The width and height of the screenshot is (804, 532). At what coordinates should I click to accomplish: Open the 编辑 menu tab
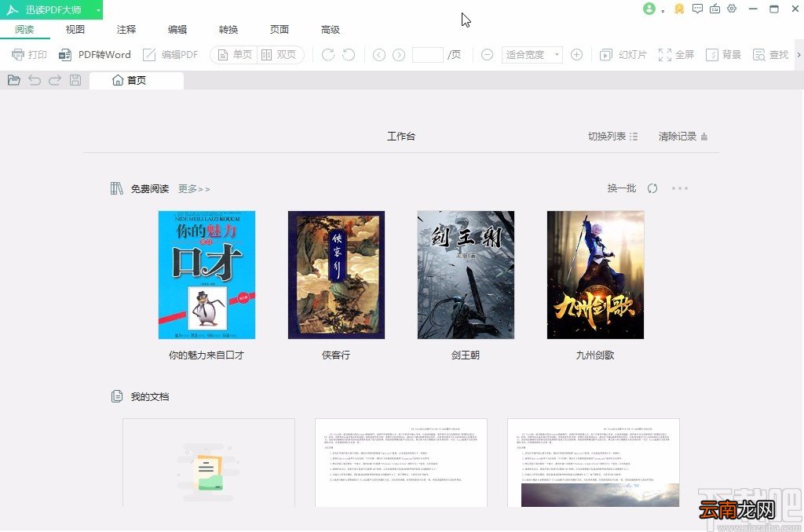[177, 30]
